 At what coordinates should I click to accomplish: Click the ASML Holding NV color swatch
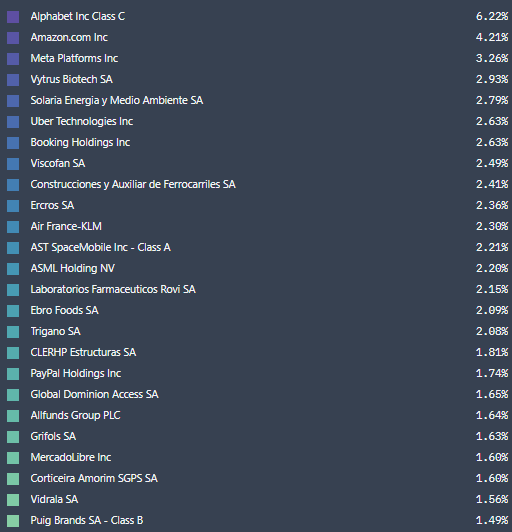(x=13, y=269)
